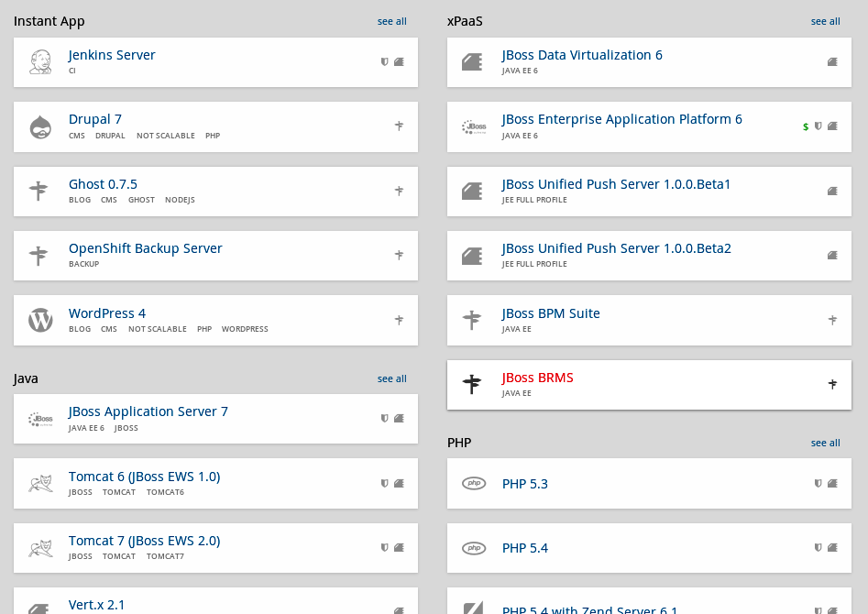Click the small cartridge icon right of Push Server Beta1

[x=832, y=191]
